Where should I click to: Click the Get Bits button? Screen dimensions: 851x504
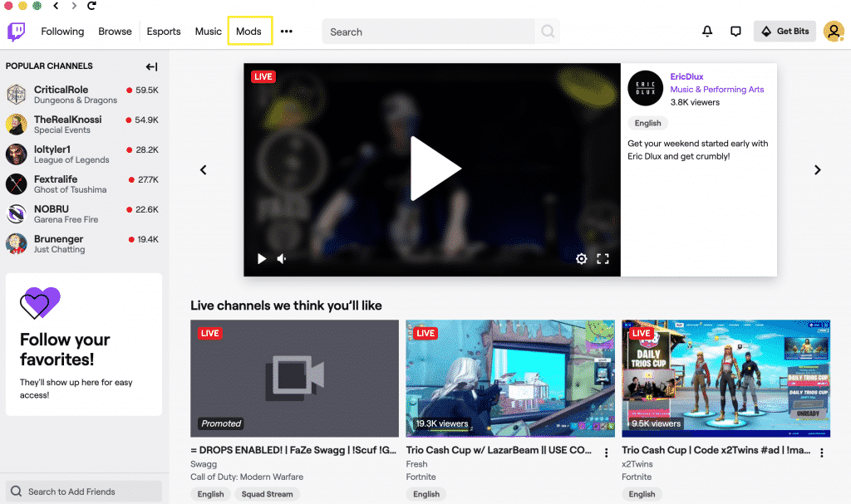tap(785, 32)
